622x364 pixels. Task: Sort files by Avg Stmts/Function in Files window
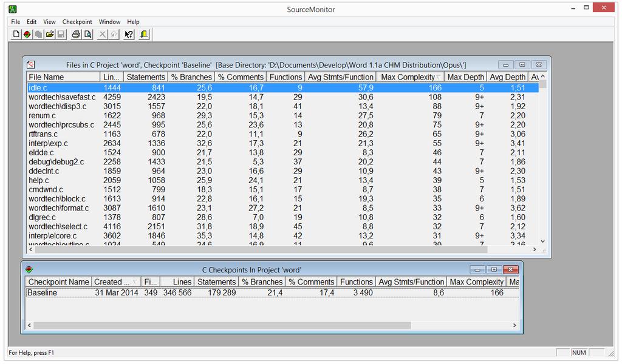pyautogui.click(x=340, y=77)
